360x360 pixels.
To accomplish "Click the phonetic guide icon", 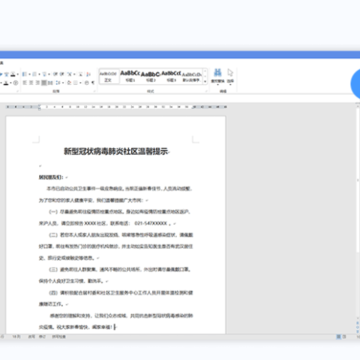I will (x=7, y=74).
